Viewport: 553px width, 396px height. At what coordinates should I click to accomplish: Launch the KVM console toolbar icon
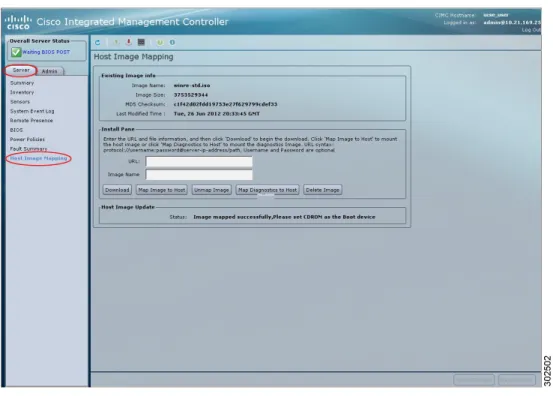point(141,42)
